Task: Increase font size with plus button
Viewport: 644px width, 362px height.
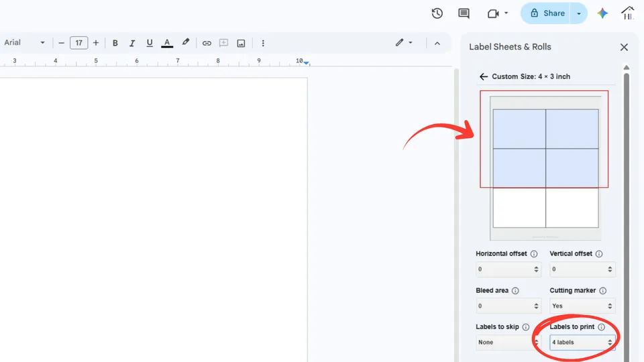Action: point(96,43)
